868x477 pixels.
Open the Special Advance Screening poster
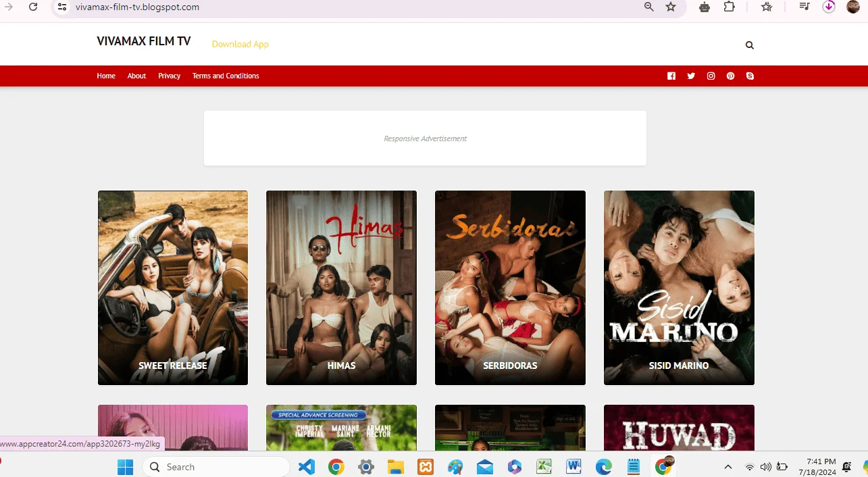pyautogui.click(x=341, y=428)
